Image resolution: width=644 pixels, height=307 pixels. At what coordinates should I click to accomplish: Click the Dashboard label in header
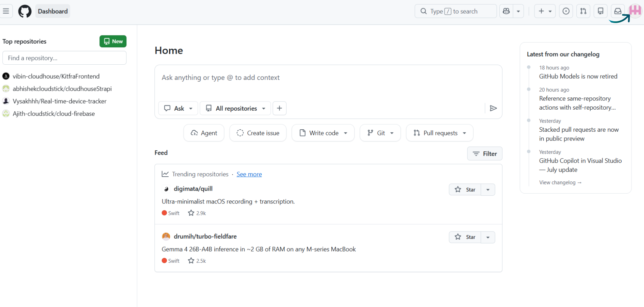tap(53, 11)
